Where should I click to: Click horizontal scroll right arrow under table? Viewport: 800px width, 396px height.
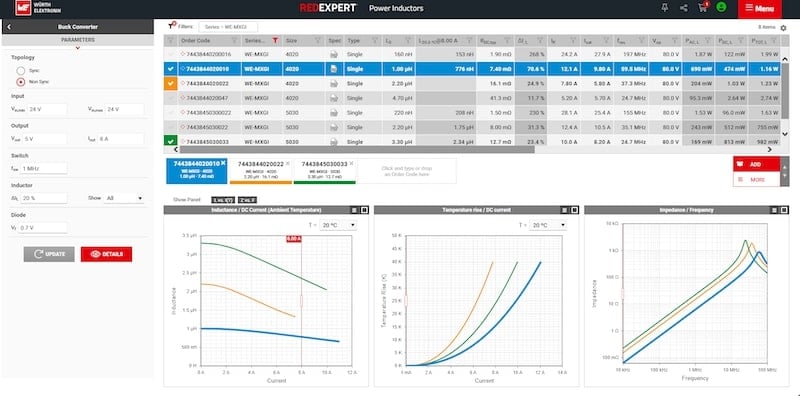[x=769, y=150]
